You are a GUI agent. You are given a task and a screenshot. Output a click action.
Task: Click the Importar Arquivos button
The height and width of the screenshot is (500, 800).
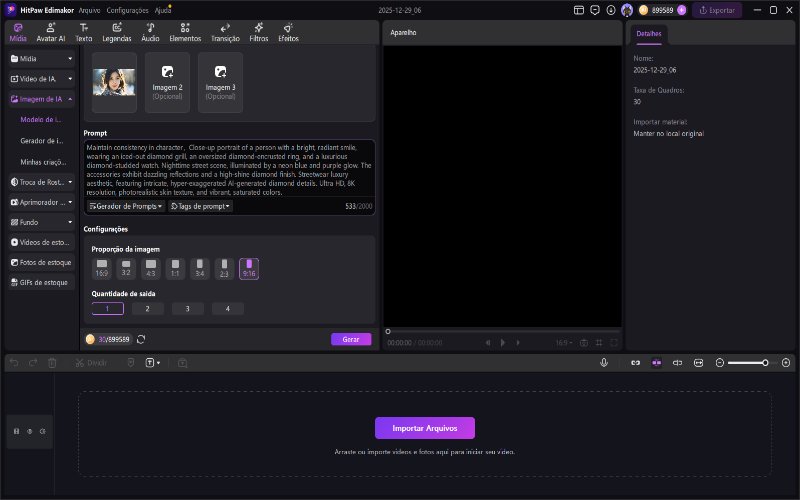(x=424, y=428)
